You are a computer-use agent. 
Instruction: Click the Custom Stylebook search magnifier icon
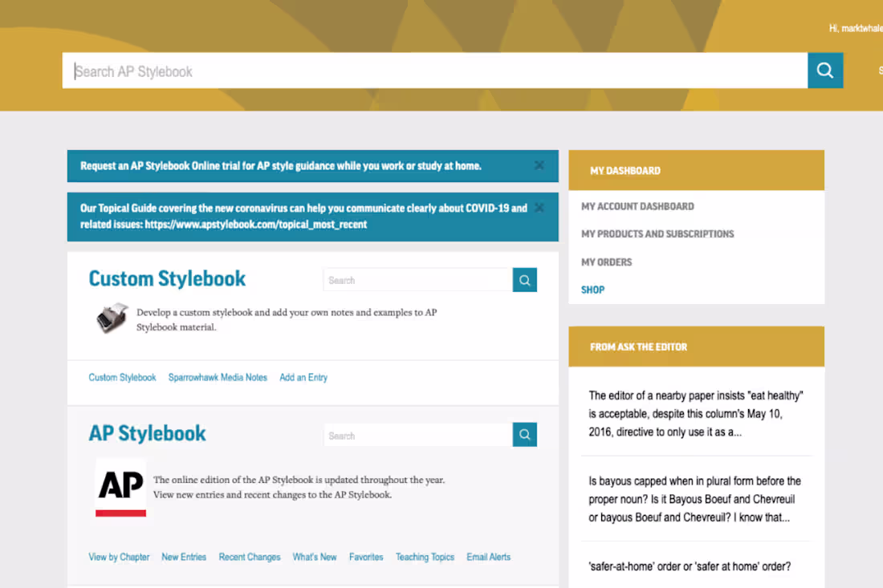click(x=524, y=280)
